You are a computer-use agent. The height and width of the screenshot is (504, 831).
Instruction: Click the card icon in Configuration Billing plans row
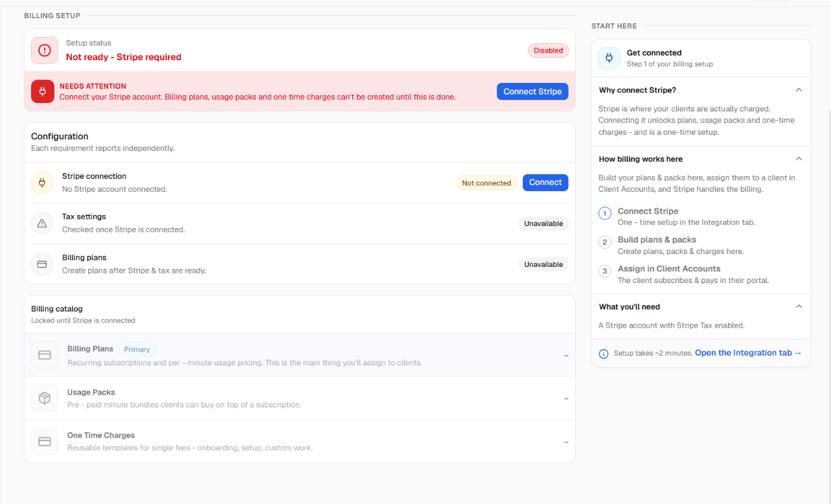pos(42,264)
